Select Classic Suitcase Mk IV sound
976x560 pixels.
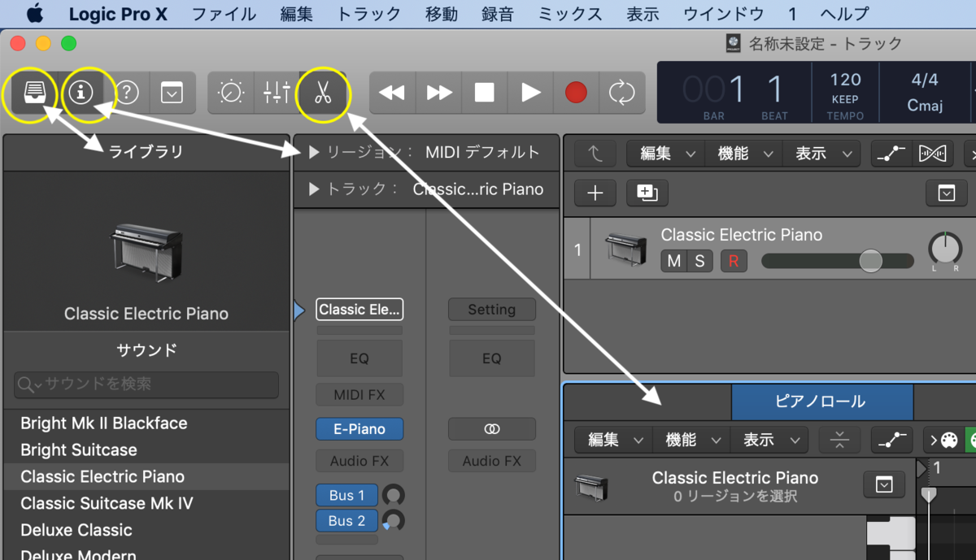click(146, 503)
